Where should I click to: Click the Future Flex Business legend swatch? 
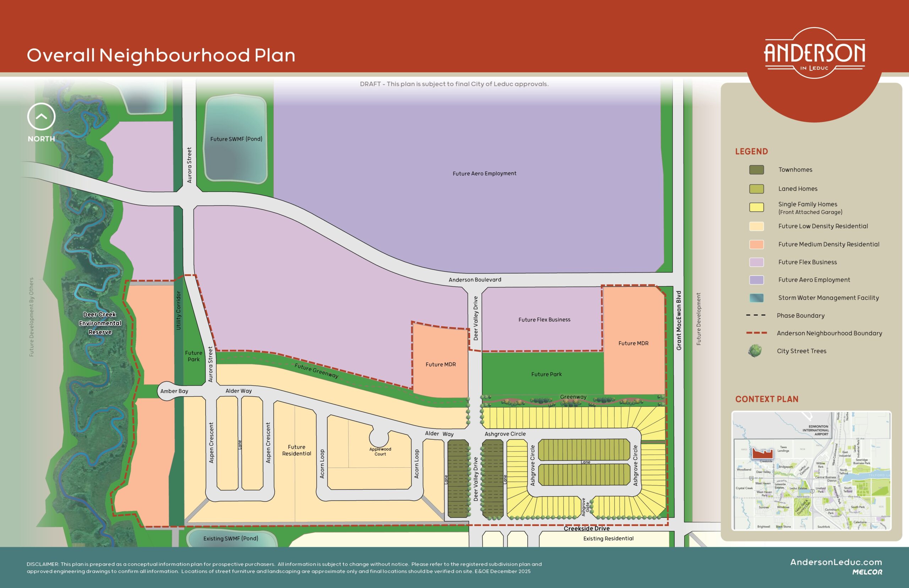[x=756, y=262]
